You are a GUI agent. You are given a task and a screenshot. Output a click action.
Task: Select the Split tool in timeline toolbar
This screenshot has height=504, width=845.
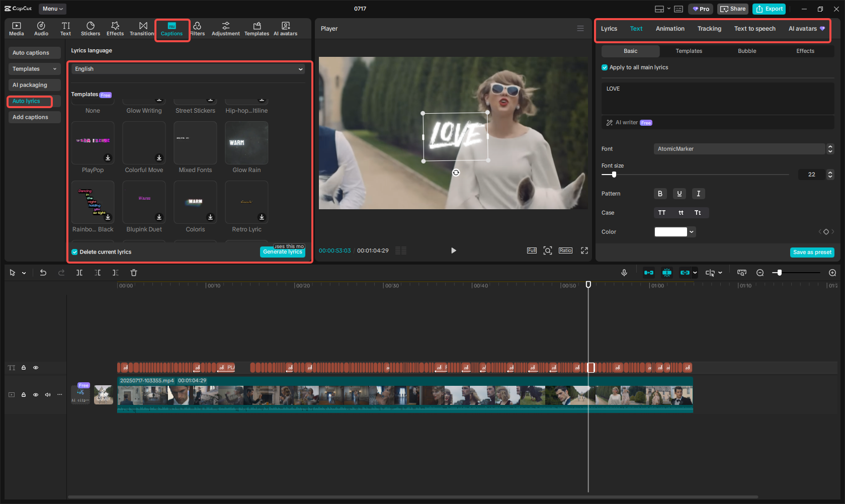[x=79, y=272]
